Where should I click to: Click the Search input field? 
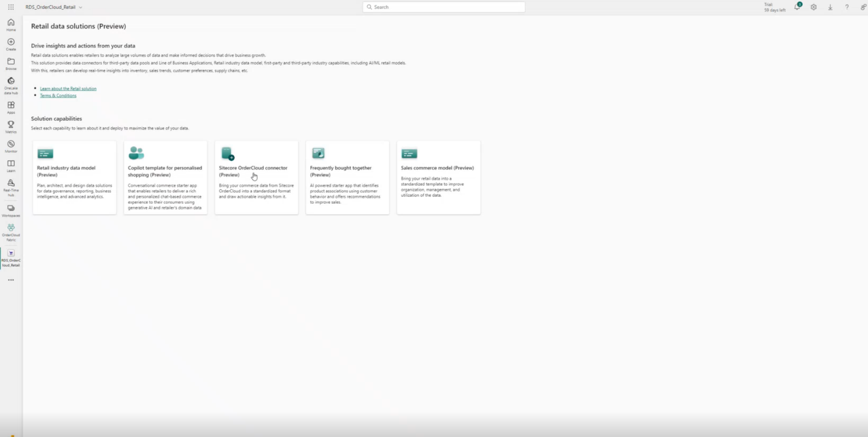[444, 7]
